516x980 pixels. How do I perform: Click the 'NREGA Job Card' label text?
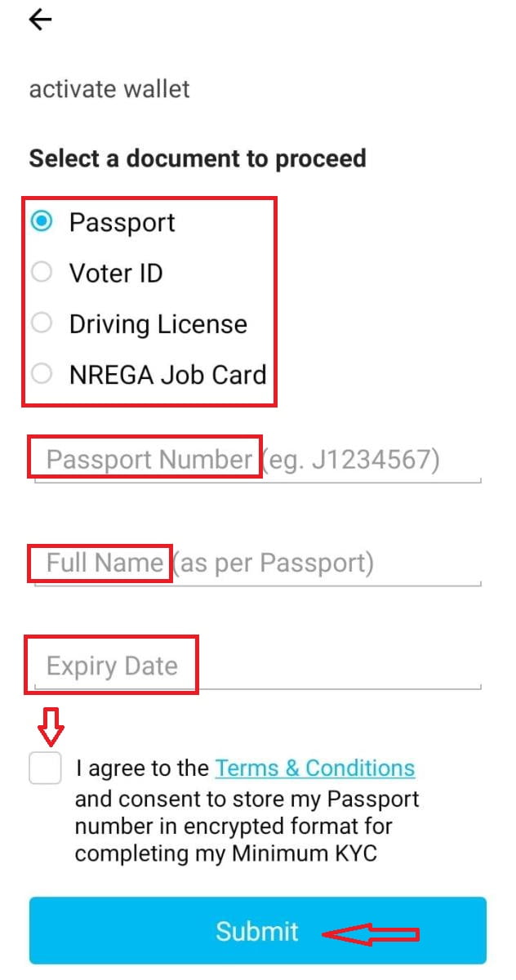coord(167,375)
